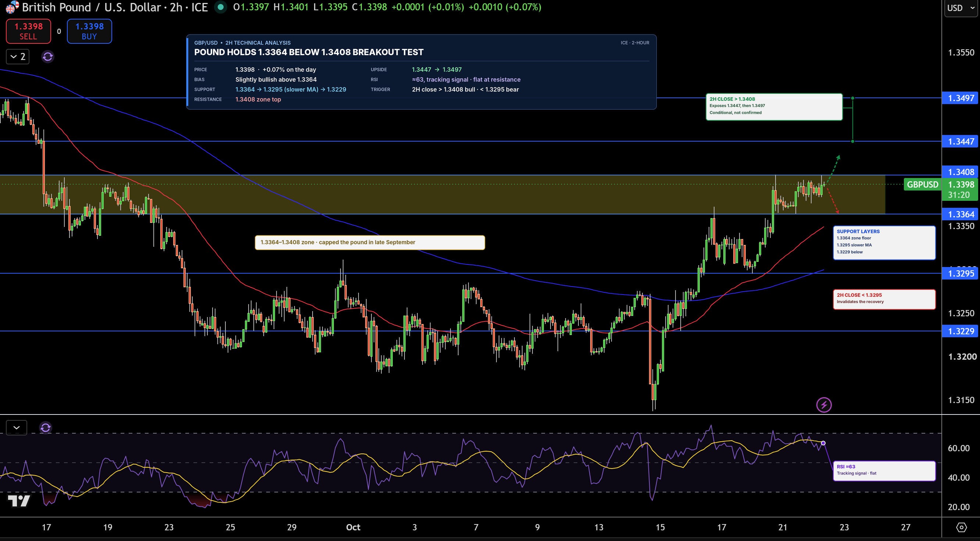Click the RSI pane refresh icon
The height and width of the screenshot is (541, 980).
[45, 428]
